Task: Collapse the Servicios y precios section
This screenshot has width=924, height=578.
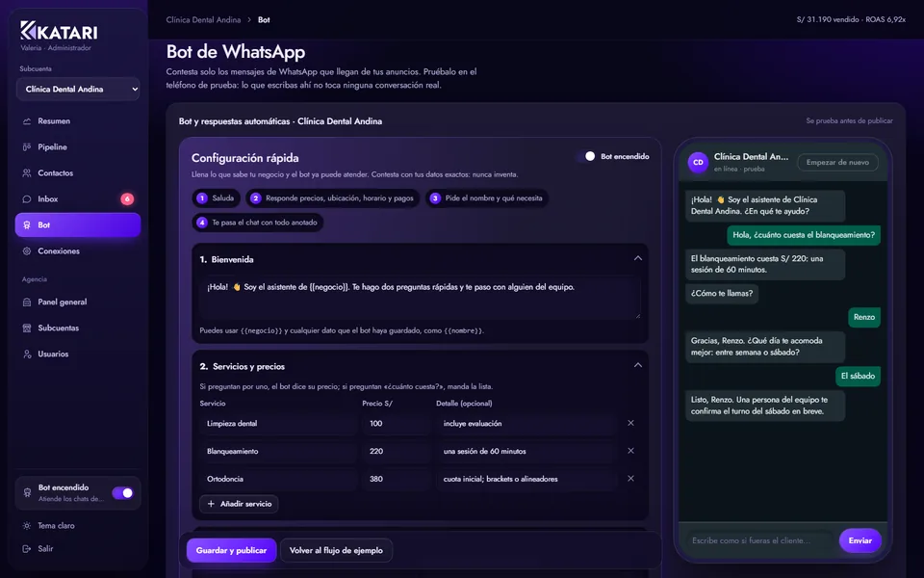Action: [637, 365]
